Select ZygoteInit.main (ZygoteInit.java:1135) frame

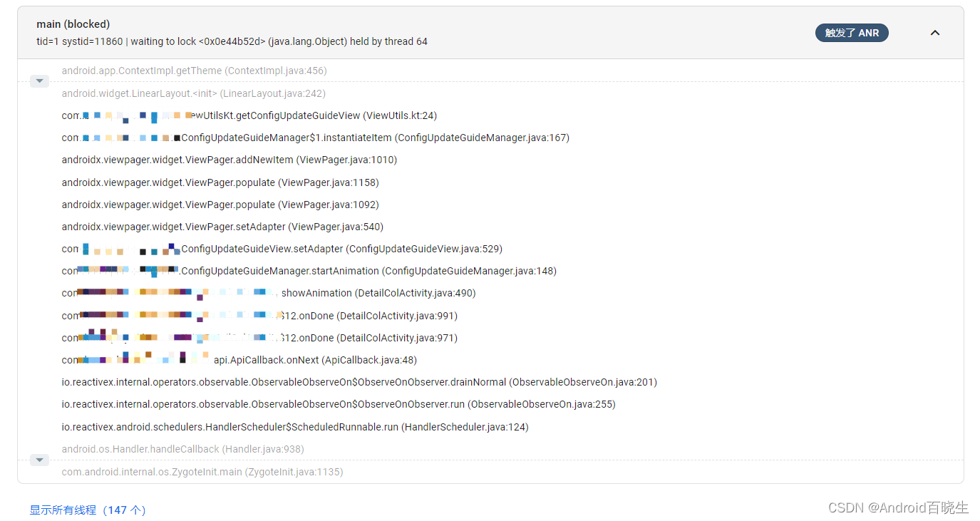(x=202, y=472)
